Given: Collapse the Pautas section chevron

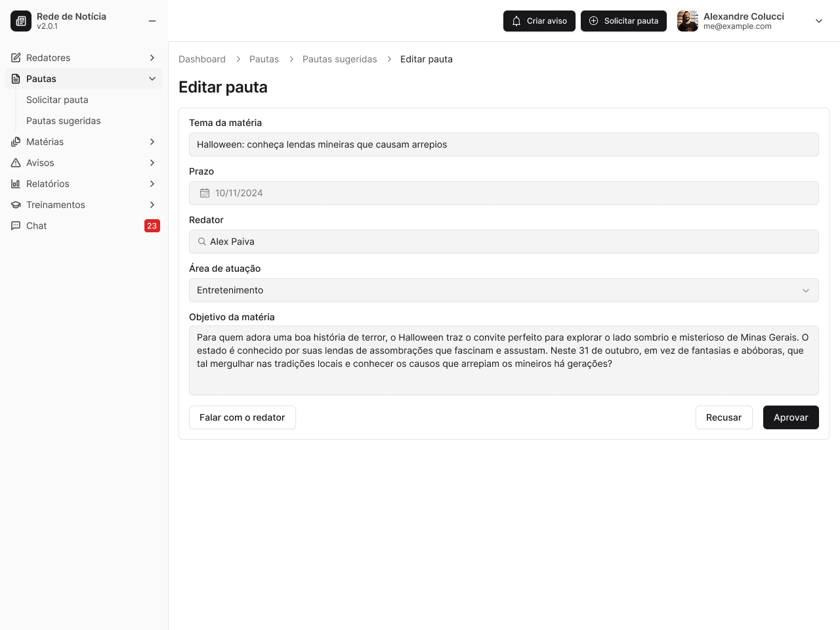Looking at the screenshot, I should pyautogui.click(x=152, y=79).
